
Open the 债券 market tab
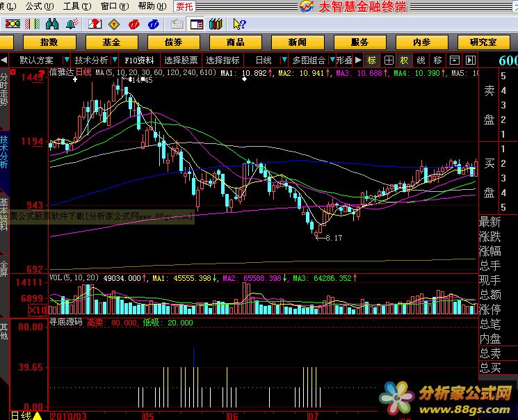pos(173,42)
